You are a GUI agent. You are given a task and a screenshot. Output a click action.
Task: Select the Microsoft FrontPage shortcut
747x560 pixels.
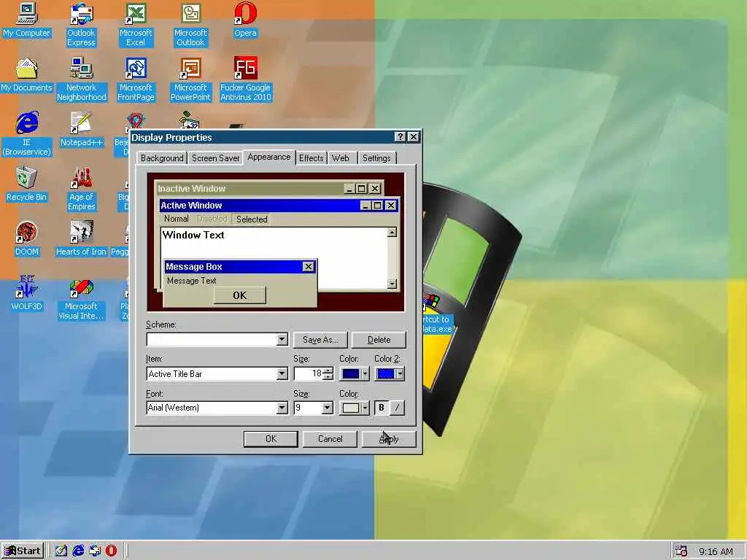(x=136, y=79)
